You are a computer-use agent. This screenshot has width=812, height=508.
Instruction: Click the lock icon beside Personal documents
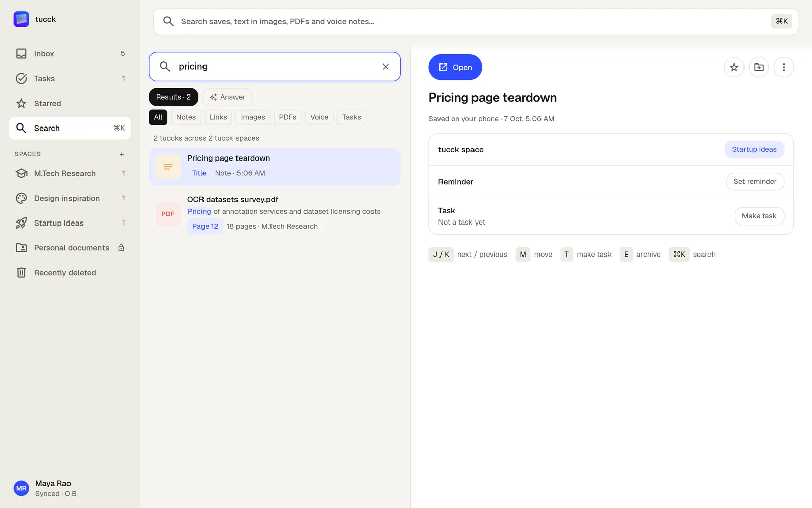[121, 248]
